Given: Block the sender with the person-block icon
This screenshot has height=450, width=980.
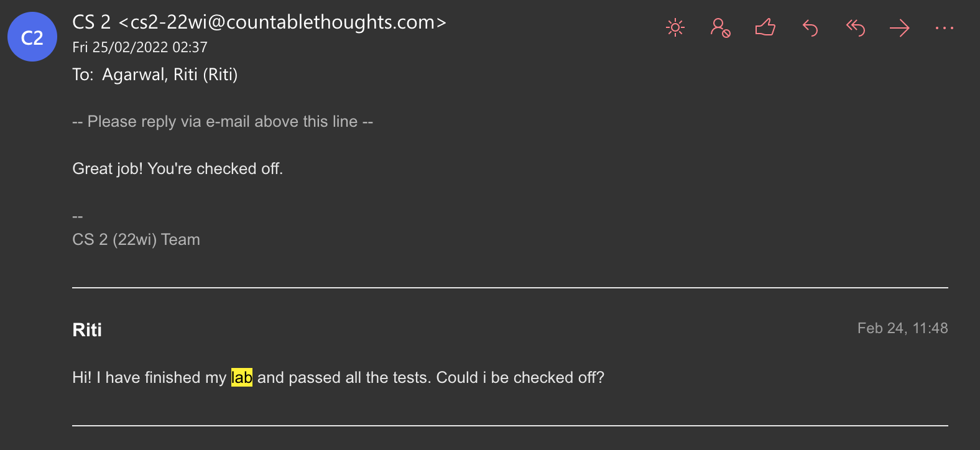Looking at the screenshot, I should [720, 28].
